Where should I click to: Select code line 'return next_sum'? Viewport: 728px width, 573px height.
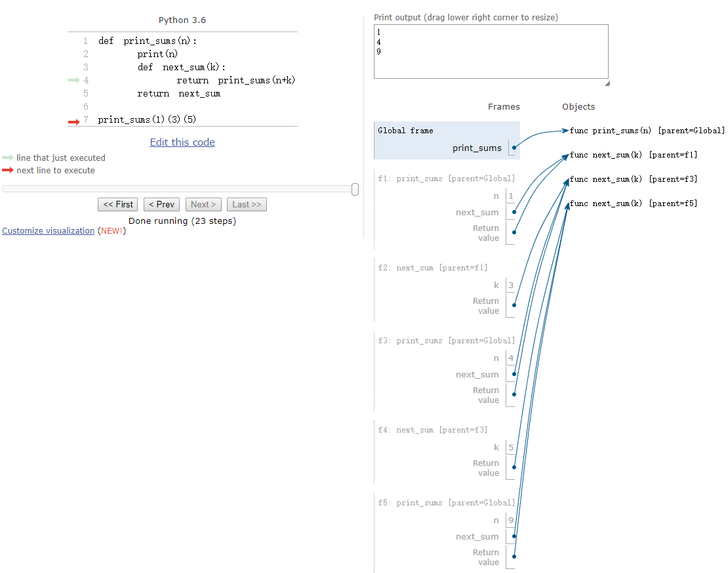click(179, 93)
